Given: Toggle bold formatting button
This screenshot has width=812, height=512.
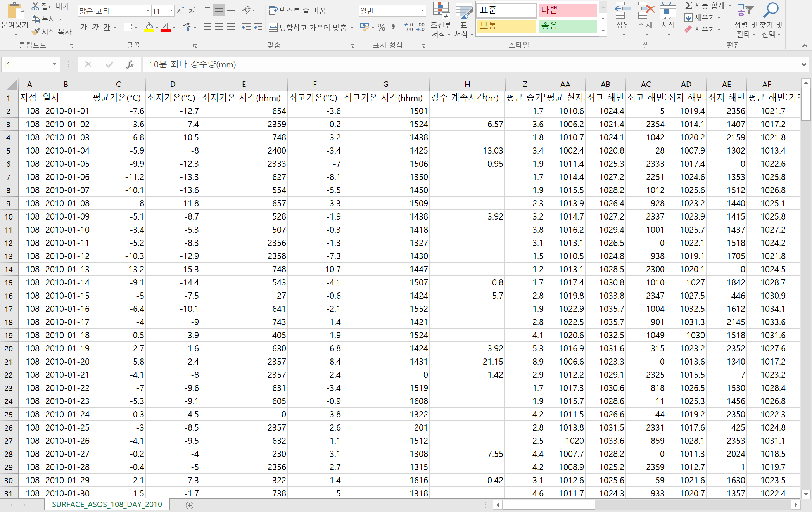Looking at the screenshot, I should 84,27.
